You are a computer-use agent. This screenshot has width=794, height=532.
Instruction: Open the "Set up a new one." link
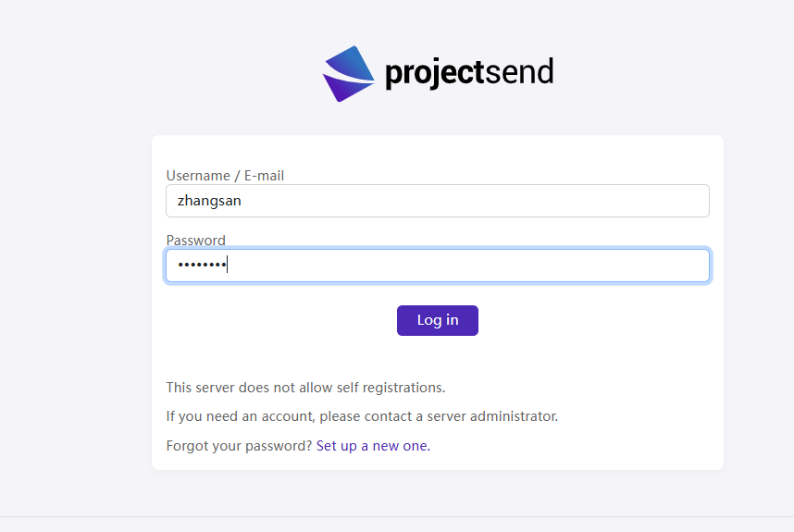pyautogui.click(x=373, y=446)
